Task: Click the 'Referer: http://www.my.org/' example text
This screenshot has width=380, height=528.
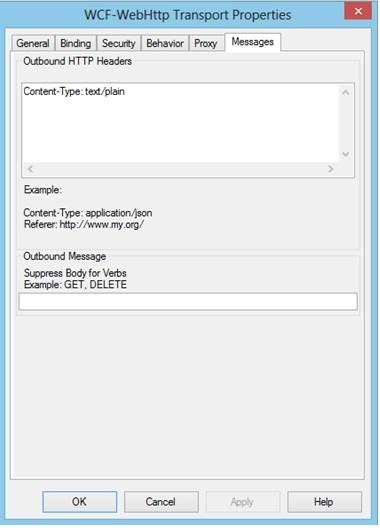Action: coord(84,224)
